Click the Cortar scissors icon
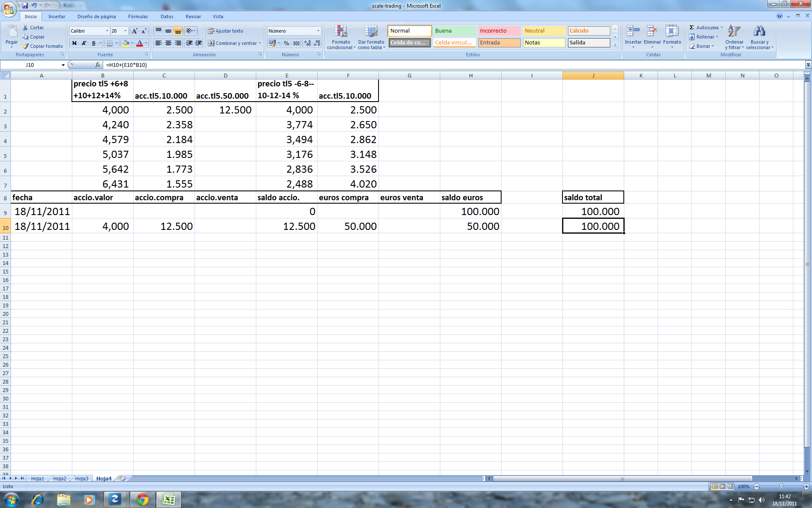812x508 pixels. point(25,28)
